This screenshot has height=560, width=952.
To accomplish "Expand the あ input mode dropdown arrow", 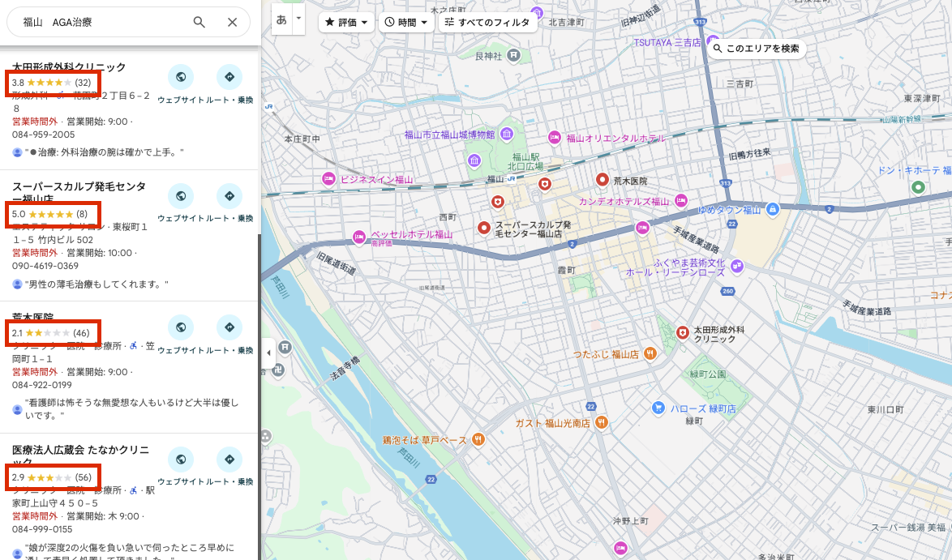I will coord(298,19).
